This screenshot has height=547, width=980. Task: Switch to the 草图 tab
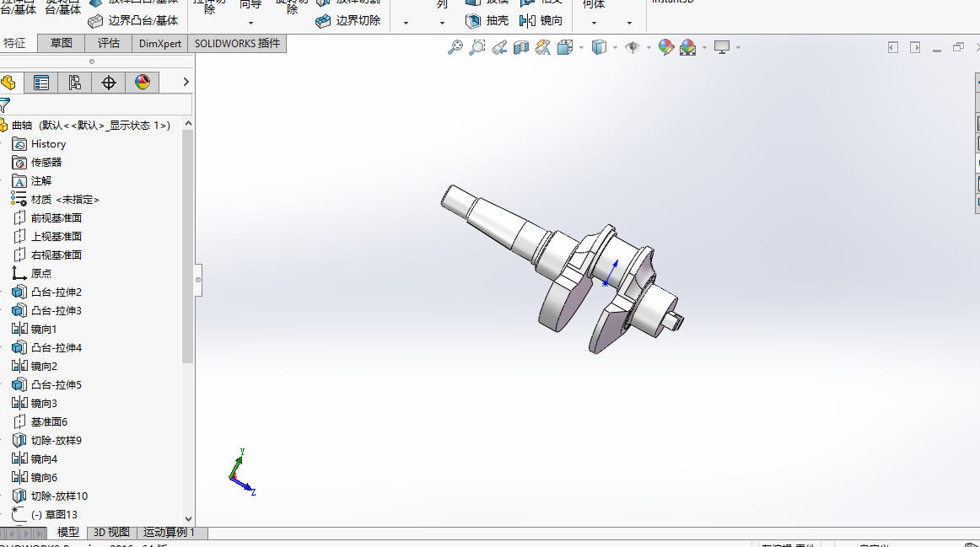[x=62, y=43]
